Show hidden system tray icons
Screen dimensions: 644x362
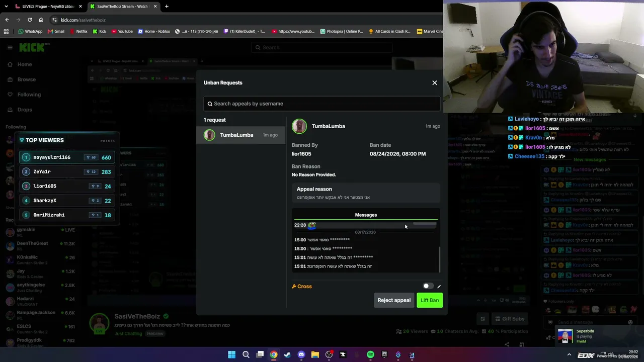569,355
